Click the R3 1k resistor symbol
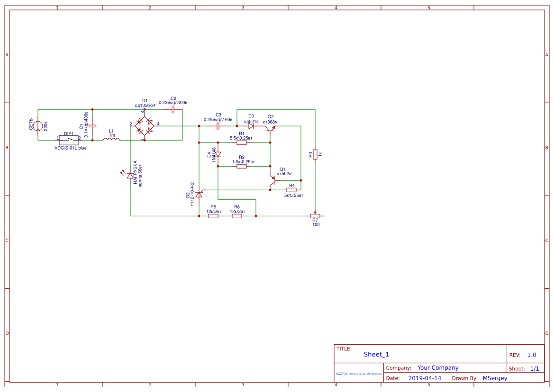The image size is (554, 392). click(x=315, y=154)
